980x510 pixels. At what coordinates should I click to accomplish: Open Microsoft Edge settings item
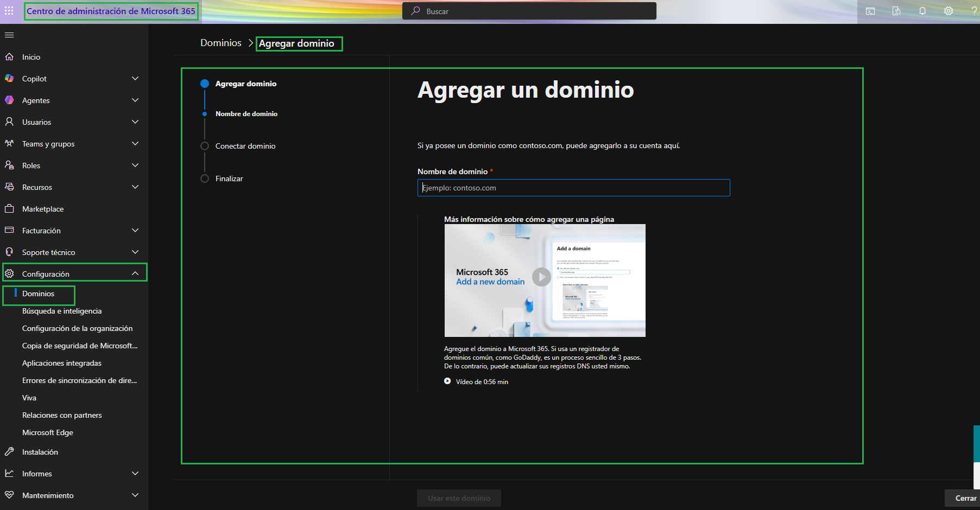coord(48,432)
